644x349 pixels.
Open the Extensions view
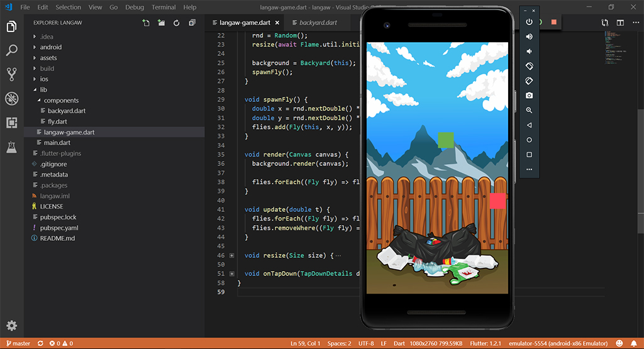click(x=11, y=123)
